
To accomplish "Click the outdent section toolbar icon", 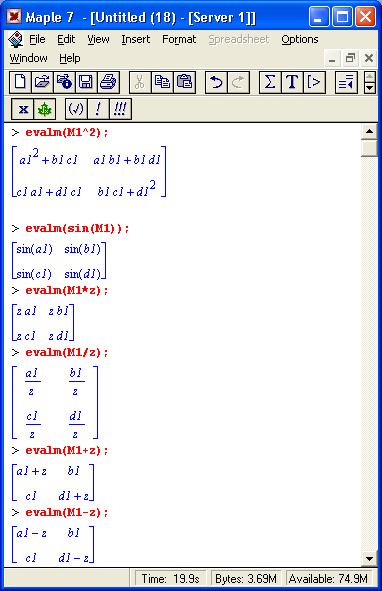I will tap(346, 82).
